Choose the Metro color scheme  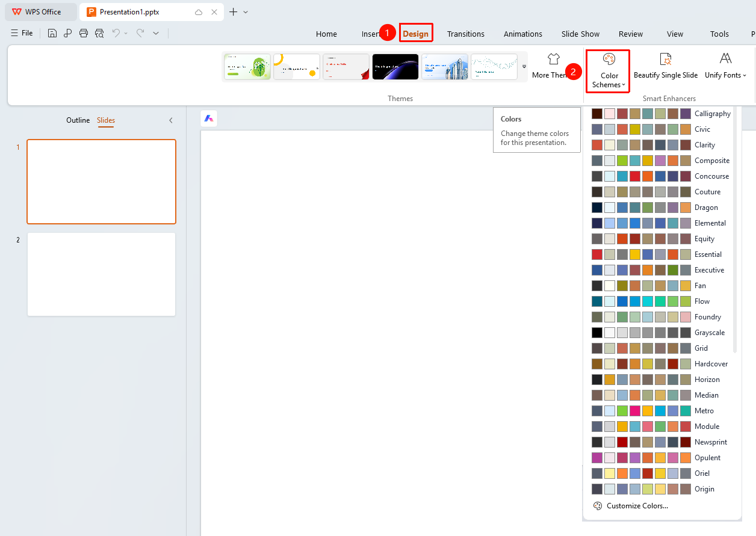click(662, 411)
